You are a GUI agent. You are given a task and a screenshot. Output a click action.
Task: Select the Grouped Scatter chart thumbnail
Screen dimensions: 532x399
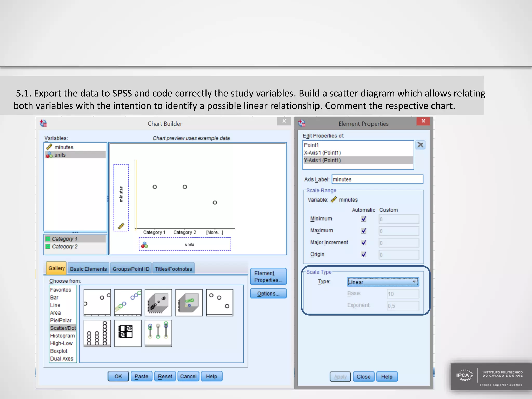tap(128, 303)
